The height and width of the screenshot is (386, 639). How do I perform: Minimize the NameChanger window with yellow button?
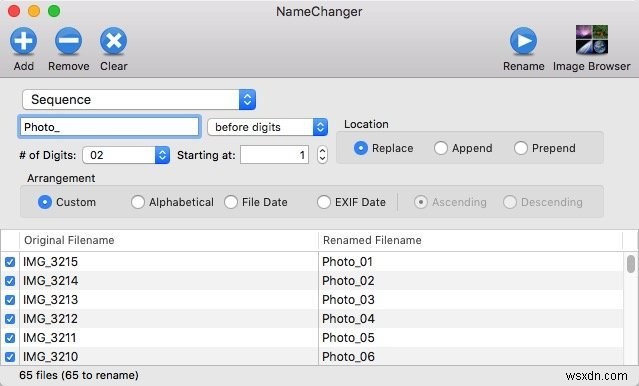pos(34,11)
